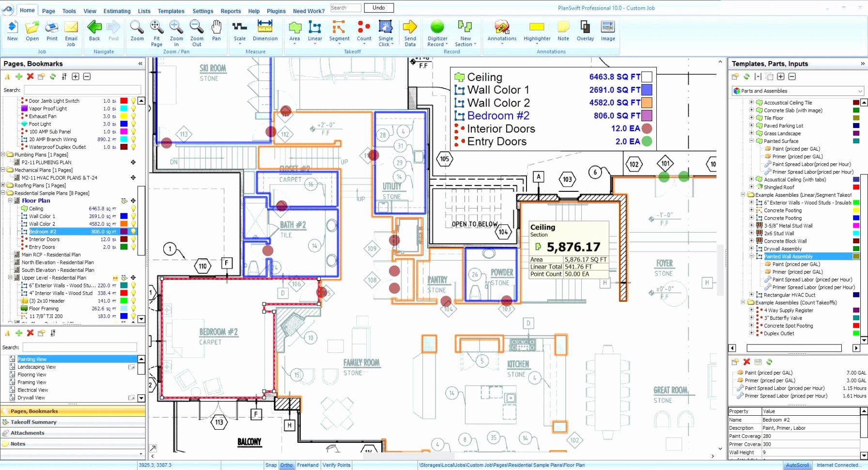Collapse the Painted Surface template node
868x470 pixels.
click(x=751, y=141)
